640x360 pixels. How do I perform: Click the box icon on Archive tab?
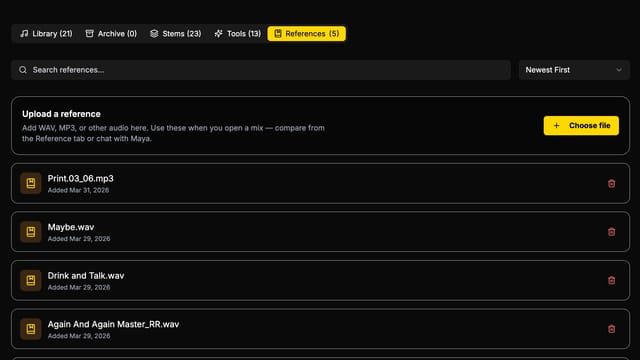pos(89,33)
